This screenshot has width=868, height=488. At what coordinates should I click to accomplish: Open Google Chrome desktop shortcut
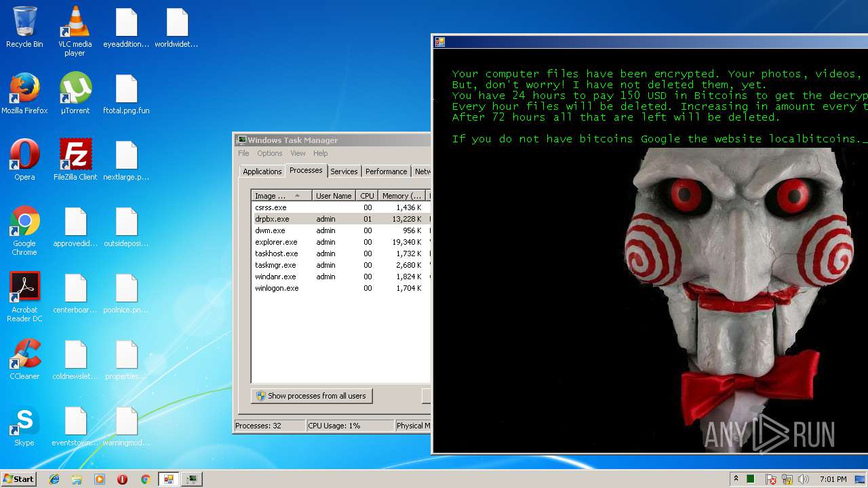pos(24,231)
